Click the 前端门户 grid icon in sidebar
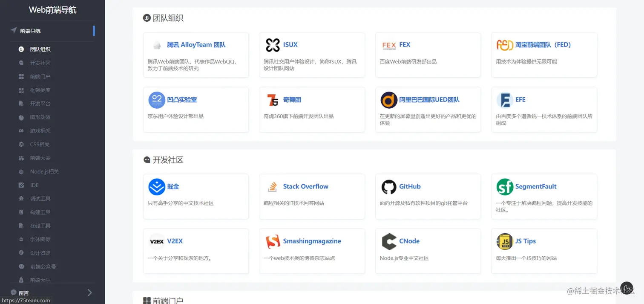 pos(21,77)
